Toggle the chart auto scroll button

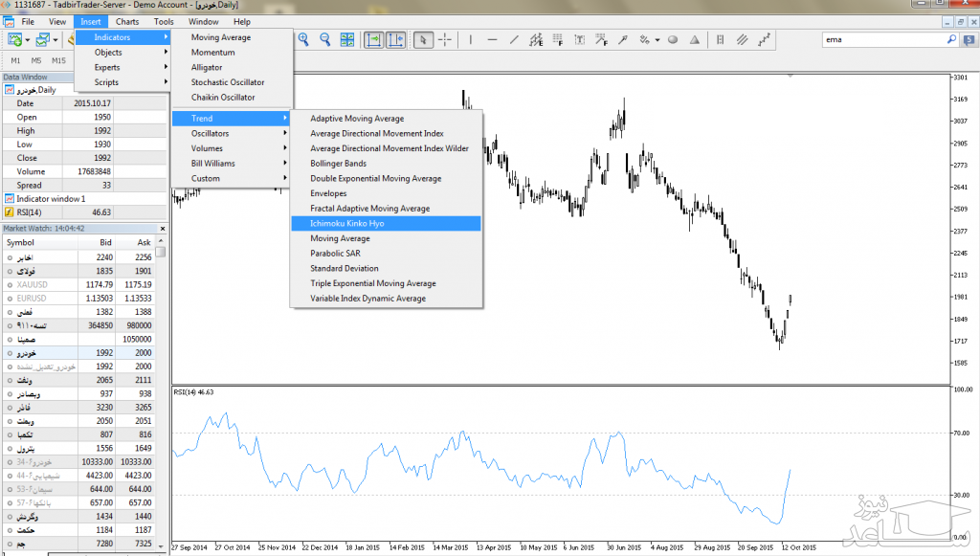point(373,39)
